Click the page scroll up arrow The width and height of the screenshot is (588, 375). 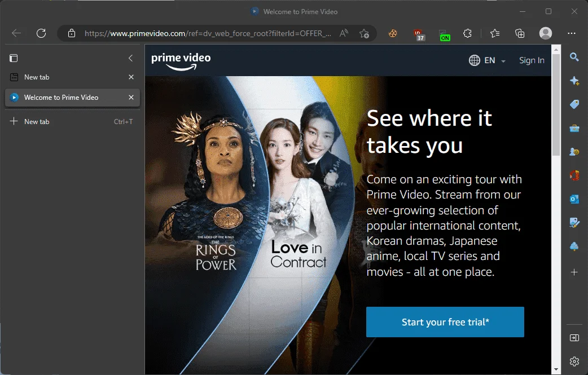tap(556, 49)
